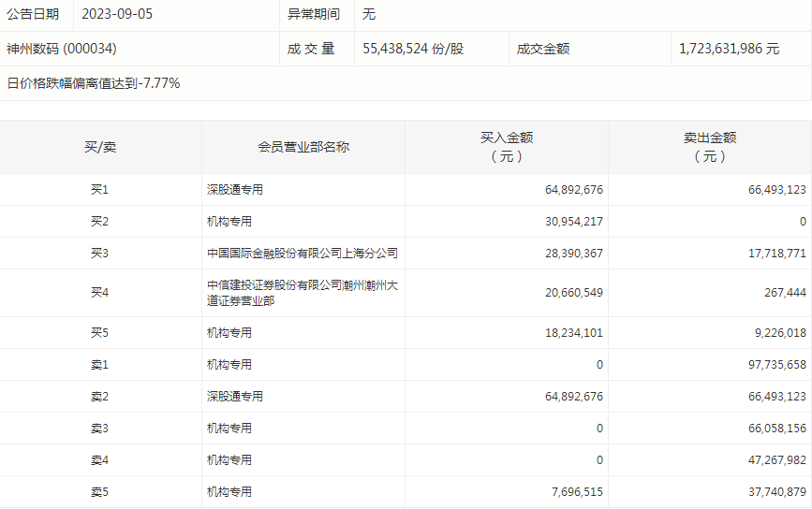Click buy amount 0 in 卖4 row
The width and height of the screenshot is (812, 509).
pyautogui.click(x=599, y=460)
